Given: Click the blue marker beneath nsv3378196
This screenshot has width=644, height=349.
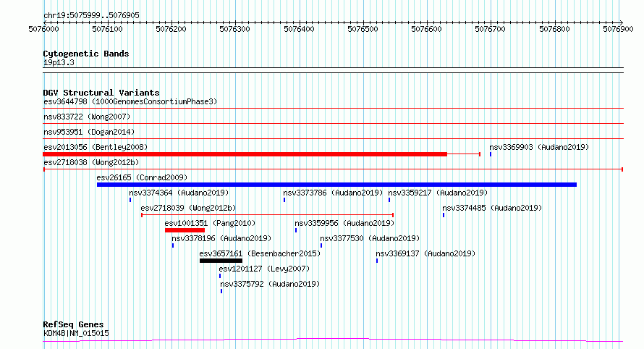Looking at the screenshot, I should tap(173, 245).
